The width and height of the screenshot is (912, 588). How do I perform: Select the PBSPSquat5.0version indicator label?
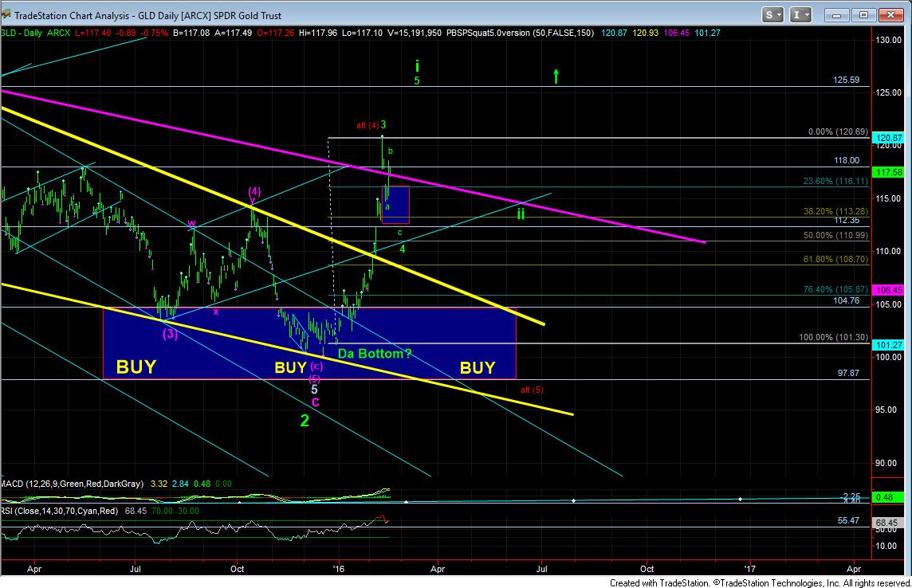(x=520, y=33)
